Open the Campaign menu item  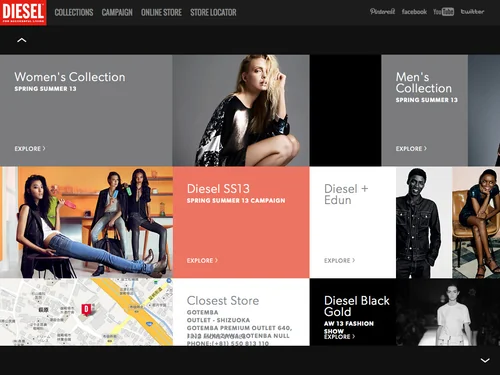coord(117,13)
